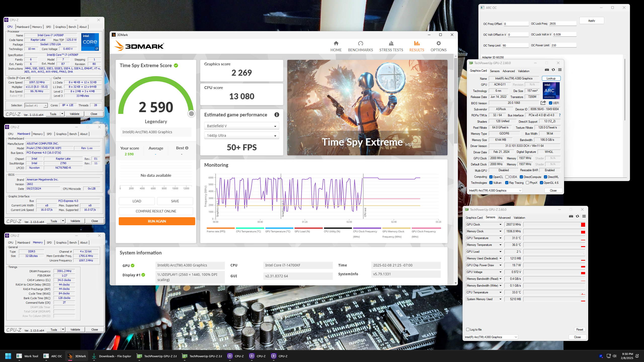Open notifications bell in system tray
The width and height of the screenshot is (644, 362).
(637, 356)
